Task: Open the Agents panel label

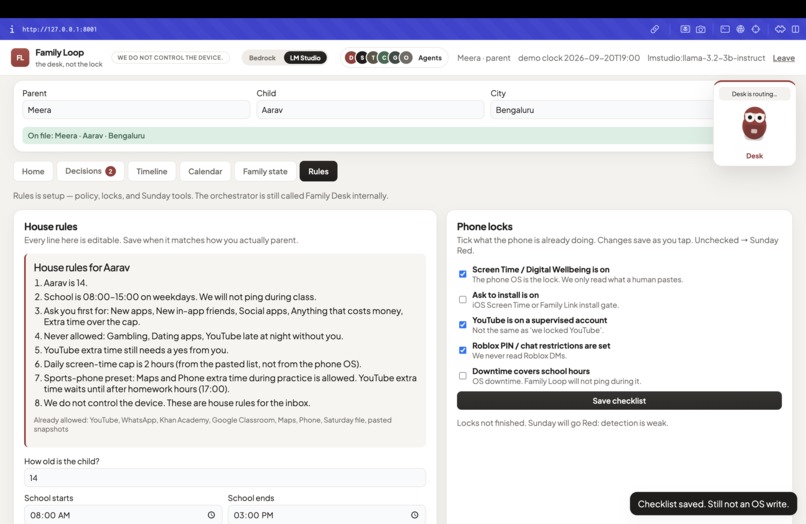Action: [x=430, y=58]
